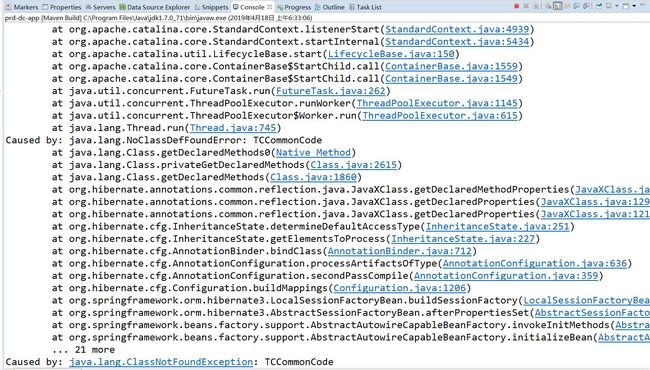Click the Open Console icon

click(626, 6)
